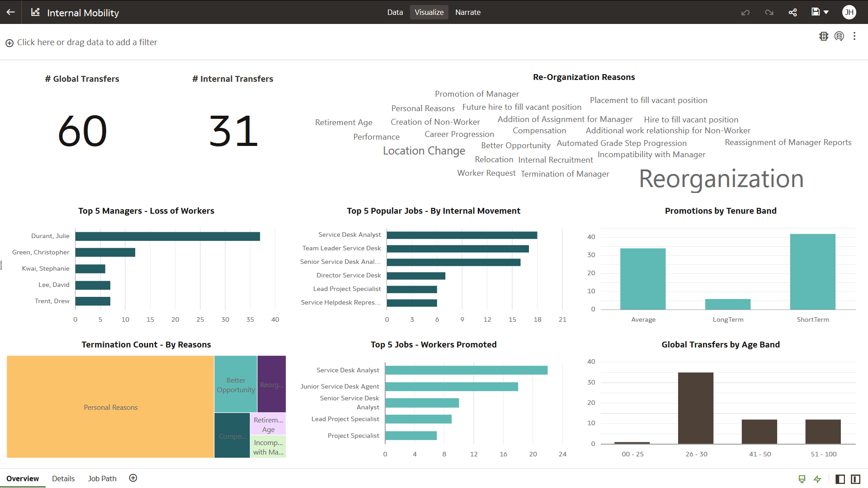868x488 pixels.
Task: Click the Save icon
Action: 816,12
